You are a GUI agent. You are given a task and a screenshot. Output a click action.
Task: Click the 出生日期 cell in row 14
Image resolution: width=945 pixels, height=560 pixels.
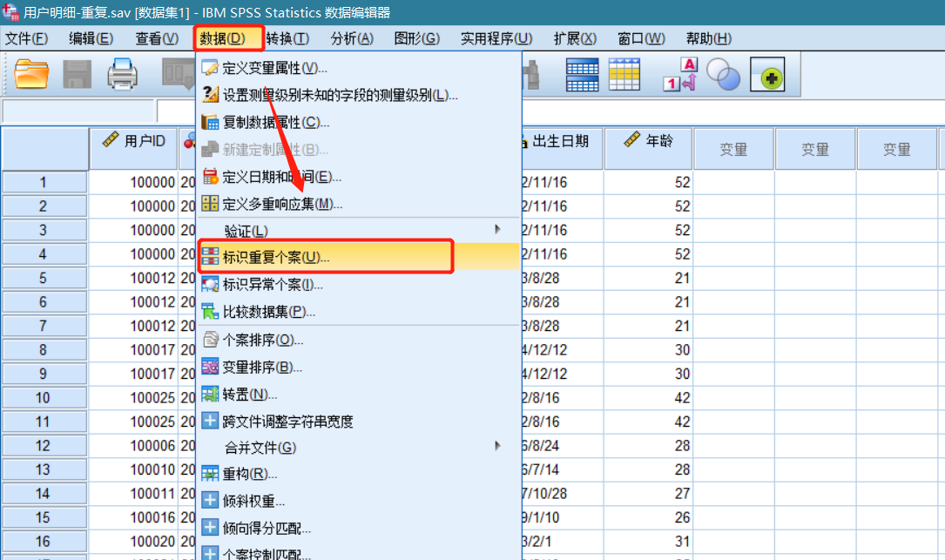click(x=562, y=494)
